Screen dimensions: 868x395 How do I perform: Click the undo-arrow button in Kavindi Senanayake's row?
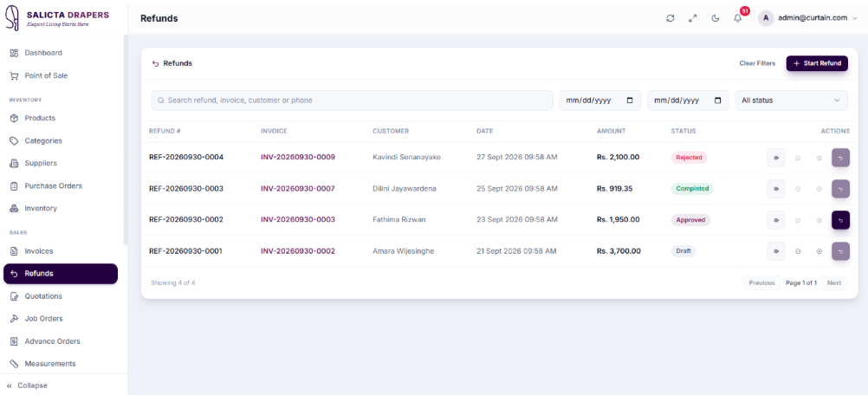click(x=841, y=158)
